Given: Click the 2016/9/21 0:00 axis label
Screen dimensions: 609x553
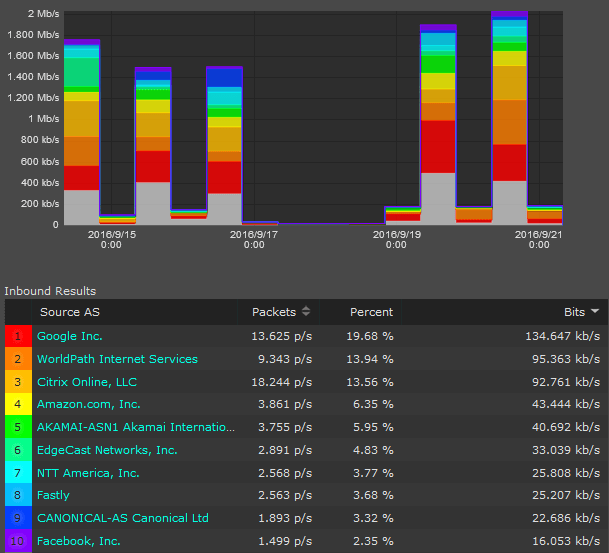Looking at the screenshot, I should pos(539,240).
